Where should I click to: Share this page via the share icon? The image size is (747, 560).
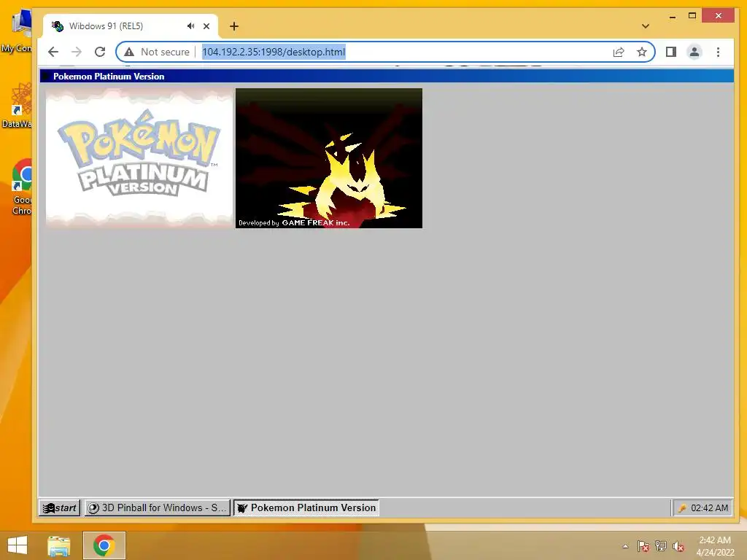(619, 52)
